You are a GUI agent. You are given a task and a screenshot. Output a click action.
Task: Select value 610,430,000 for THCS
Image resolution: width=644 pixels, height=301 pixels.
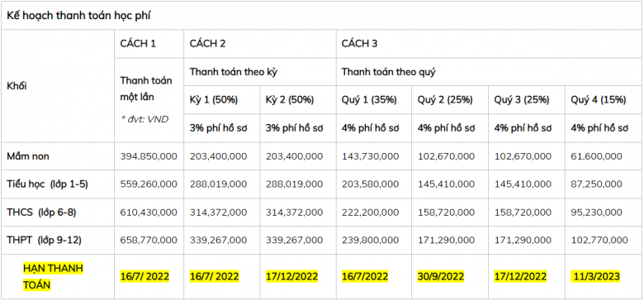[149, 213]
